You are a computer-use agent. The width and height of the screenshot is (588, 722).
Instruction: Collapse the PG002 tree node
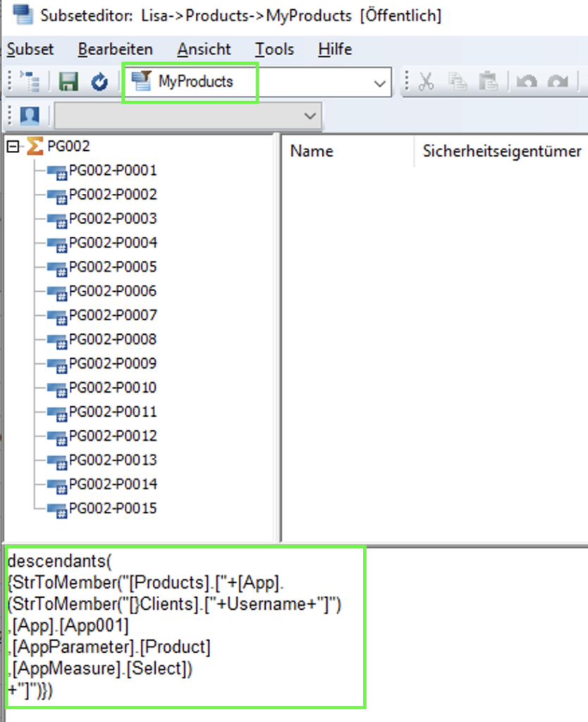click(x=12, y=147)
